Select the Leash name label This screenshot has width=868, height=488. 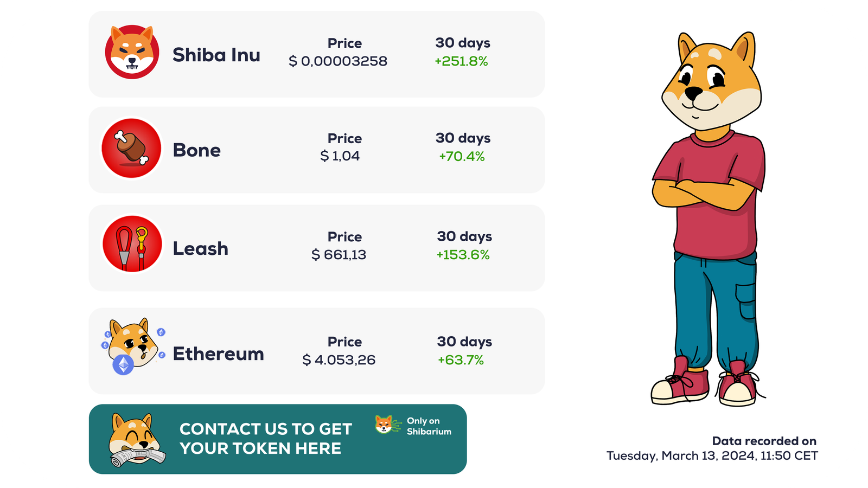pyautogui.click(x=200, y=248)
